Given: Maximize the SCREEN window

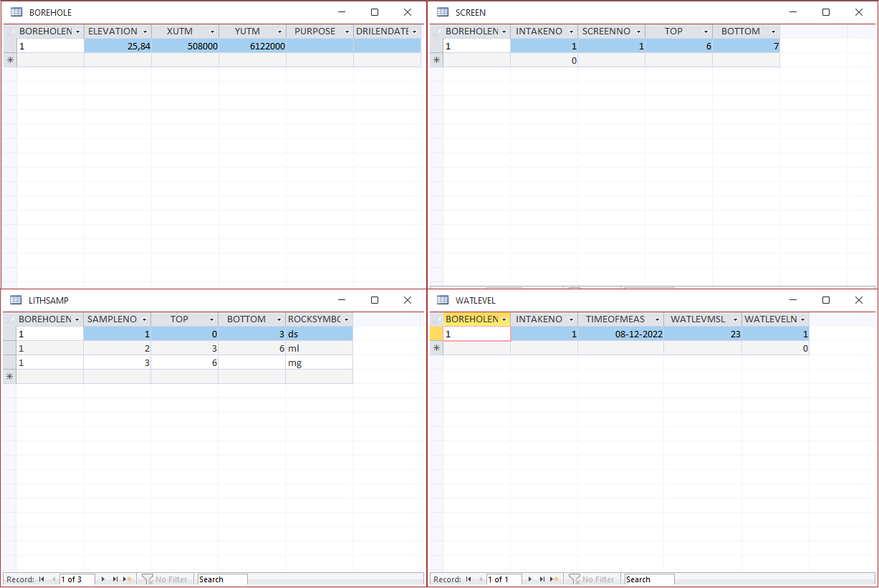Looking at the screenshot, I should coord(826,12).
